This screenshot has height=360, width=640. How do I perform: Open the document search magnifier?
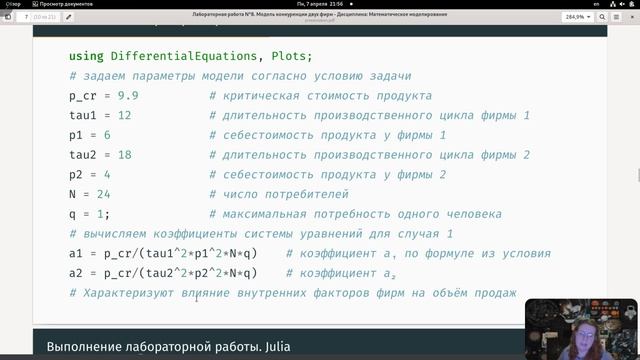(x=602, y=17)
